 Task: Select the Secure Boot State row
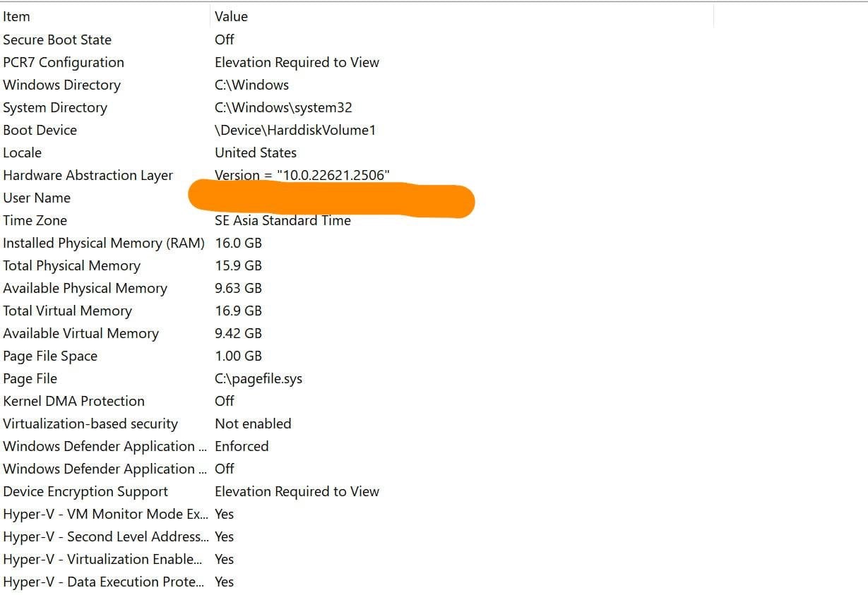(x=57, y=40)
